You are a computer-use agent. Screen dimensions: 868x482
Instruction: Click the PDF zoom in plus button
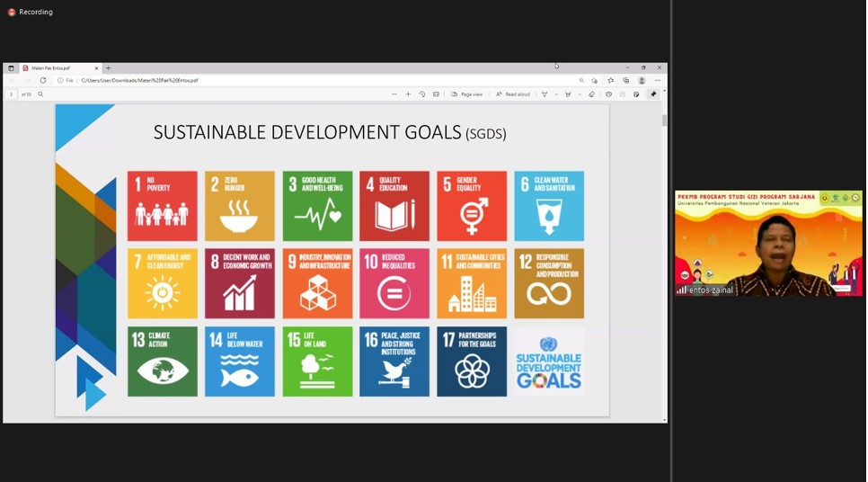(x=408, y=94)
